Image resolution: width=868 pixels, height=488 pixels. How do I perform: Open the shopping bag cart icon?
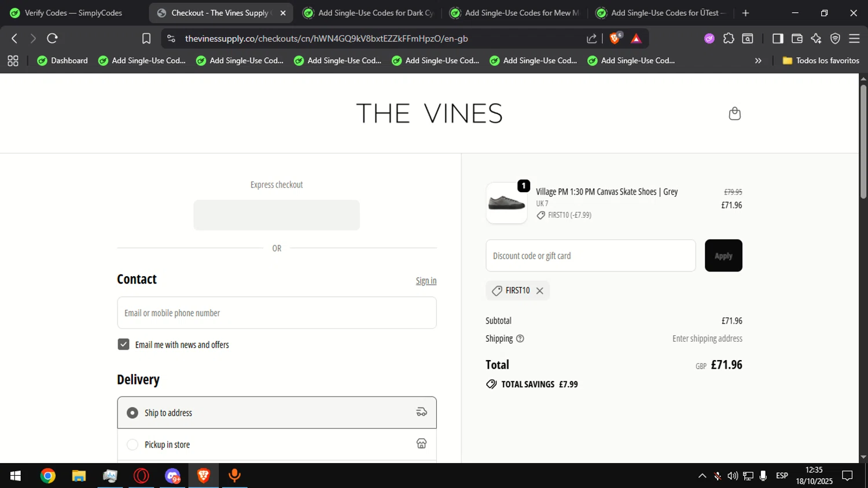[734, 113]
